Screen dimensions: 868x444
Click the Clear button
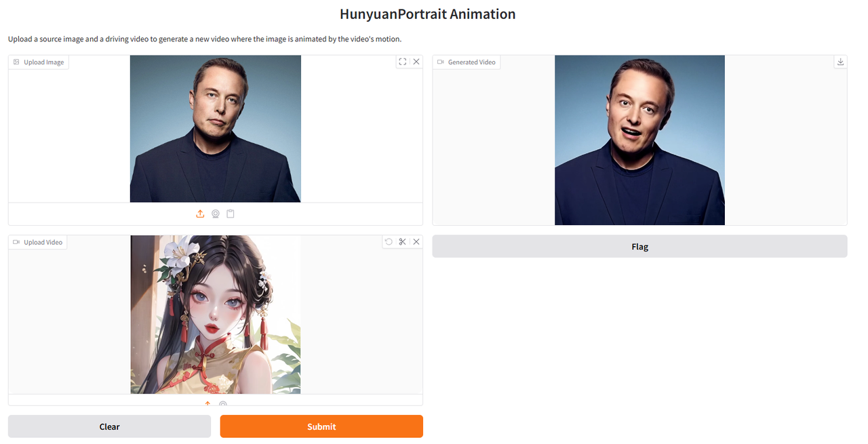point(109,426)
